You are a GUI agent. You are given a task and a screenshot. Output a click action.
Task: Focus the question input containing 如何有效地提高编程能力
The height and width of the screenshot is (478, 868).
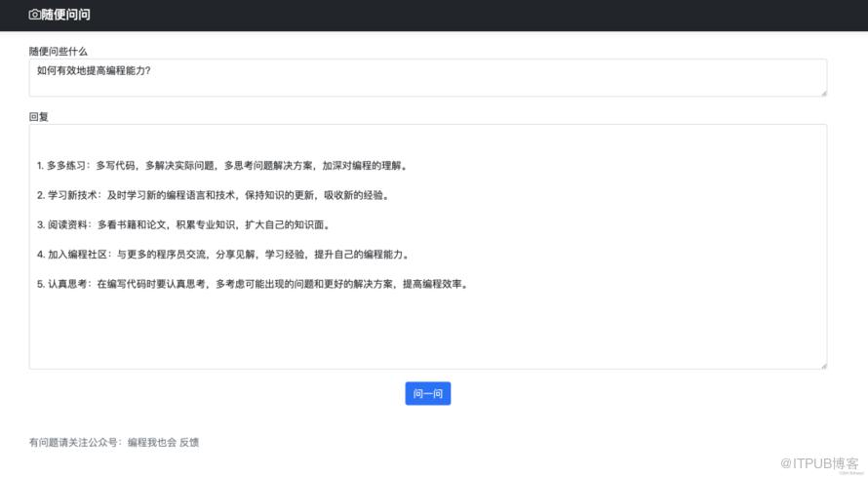pos(427,77)
